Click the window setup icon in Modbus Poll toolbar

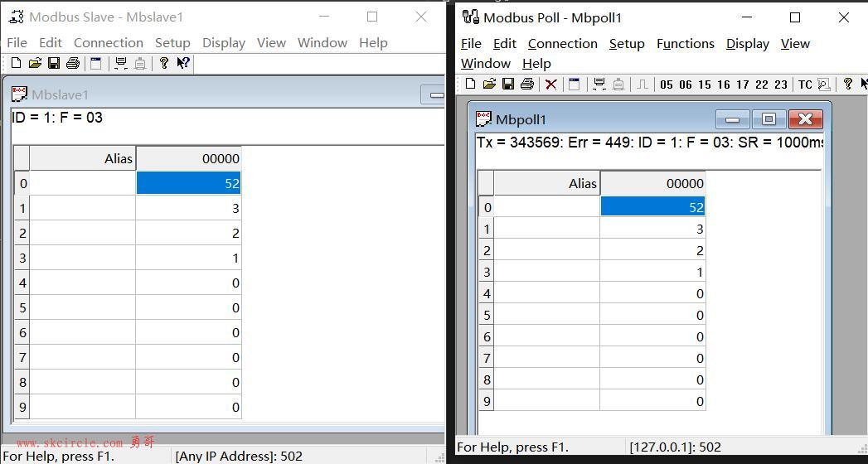pos(574,84)
